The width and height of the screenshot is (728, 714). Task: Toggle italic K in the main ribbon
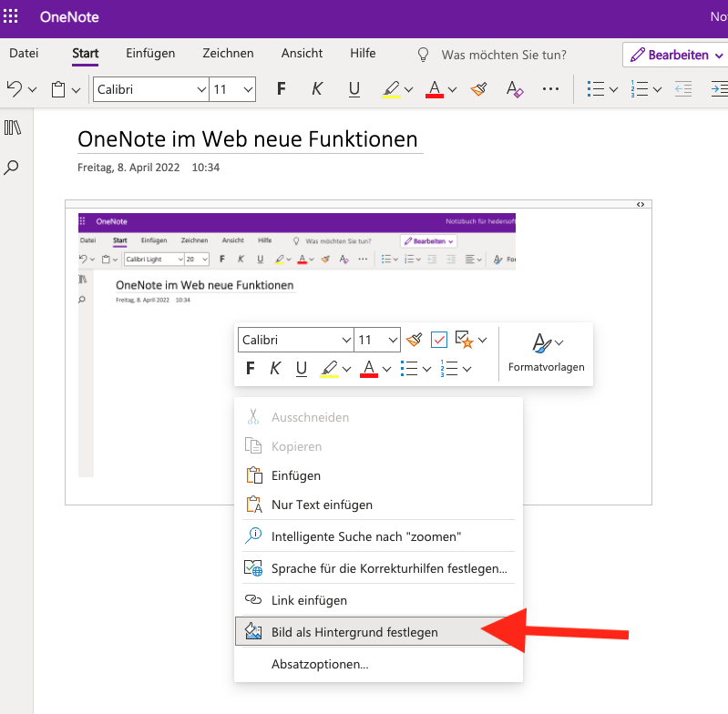tap(317, 88)
